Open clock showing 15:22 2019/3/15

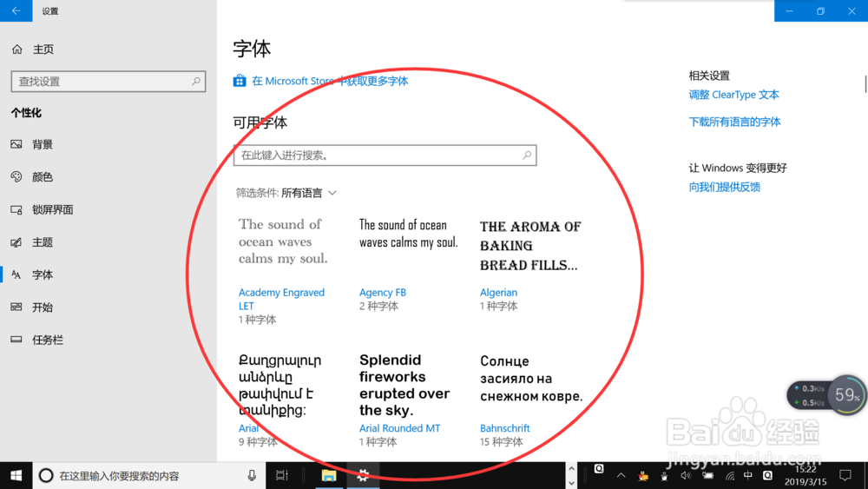pos(806,476)
